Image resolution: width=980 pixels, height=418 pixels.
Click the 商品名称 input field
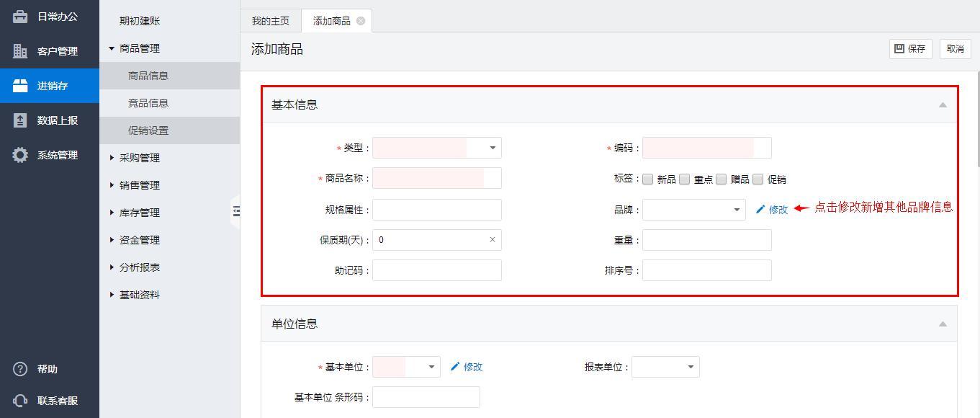[436, 178]
